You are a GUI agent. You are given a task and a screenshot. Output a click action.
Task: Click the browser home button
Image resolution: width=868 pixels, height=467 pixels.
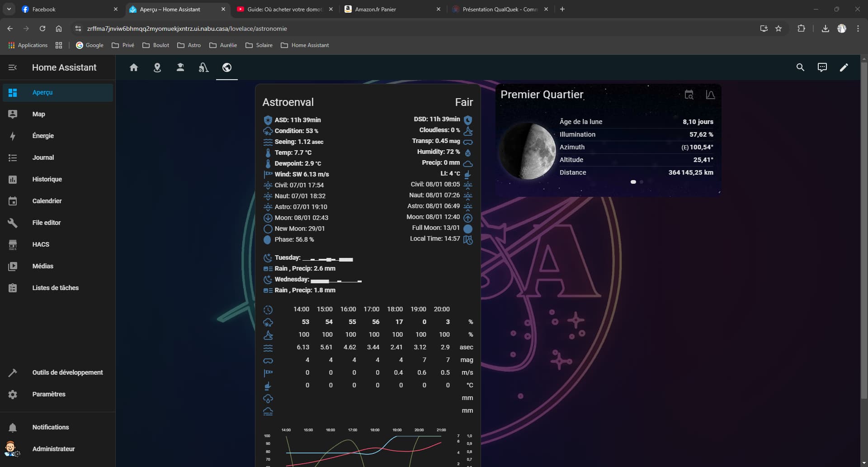(x=59, y=29)
